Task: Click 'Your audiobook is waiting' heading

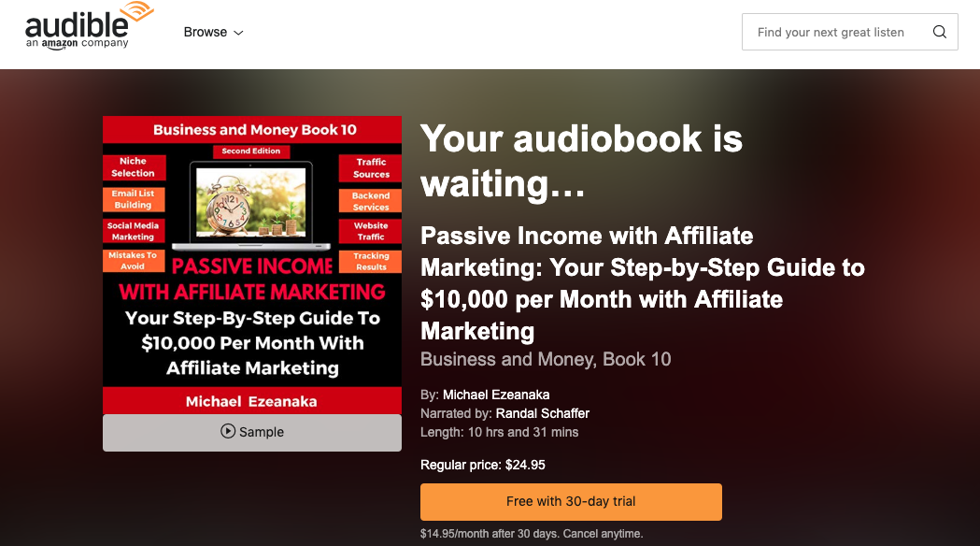Action: point(581,161)
